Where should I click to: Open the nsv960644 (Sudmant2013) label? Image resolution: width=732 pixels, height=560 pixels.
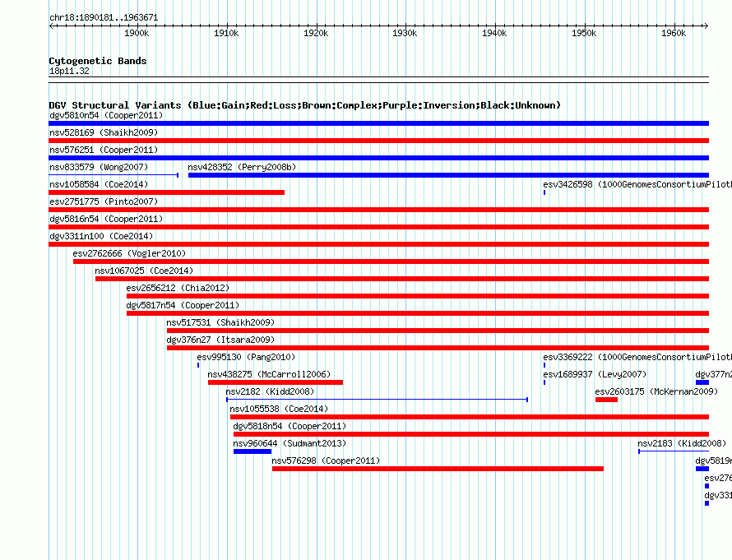tap(290, 443)
